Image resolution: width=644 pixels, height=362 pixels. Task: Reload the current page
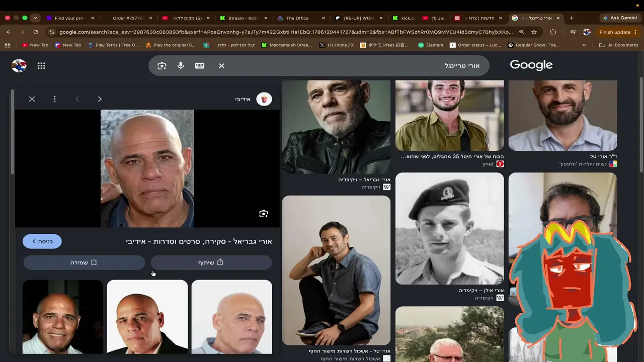pos(36,32)
